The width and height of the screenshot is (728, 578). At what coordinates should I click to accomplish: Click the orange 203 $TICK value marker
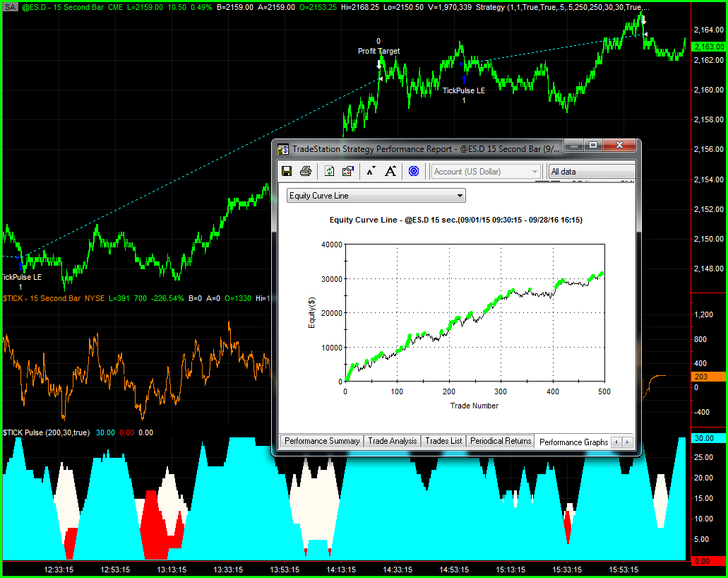708,377
